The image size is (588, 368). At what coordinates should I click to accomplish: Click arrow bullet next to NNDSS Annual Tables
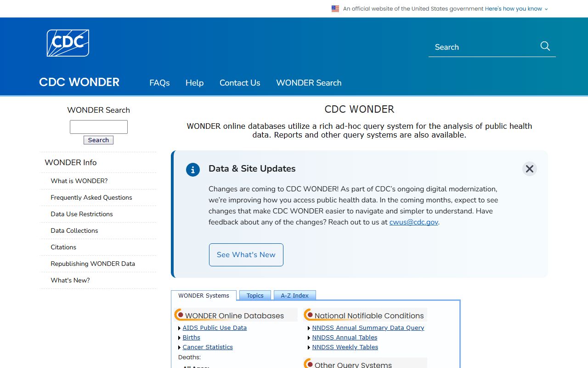pos(309,338)
